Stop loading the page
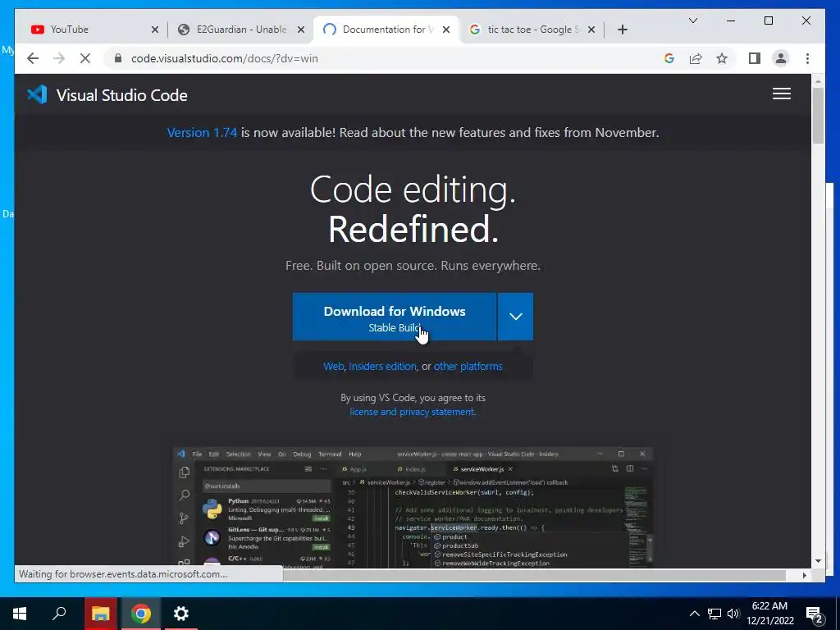Image resolution: width=840 pixels, height=630 pixels. click(85, 58)
